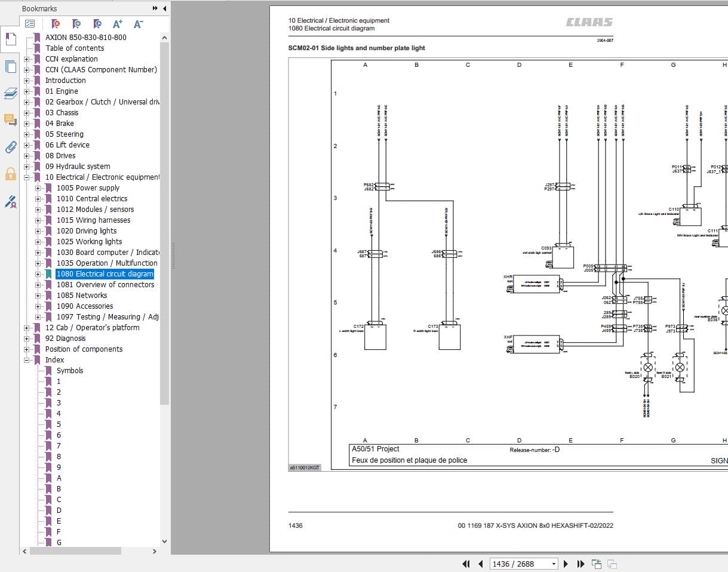Delete the selected bookmark

[56, 24]
